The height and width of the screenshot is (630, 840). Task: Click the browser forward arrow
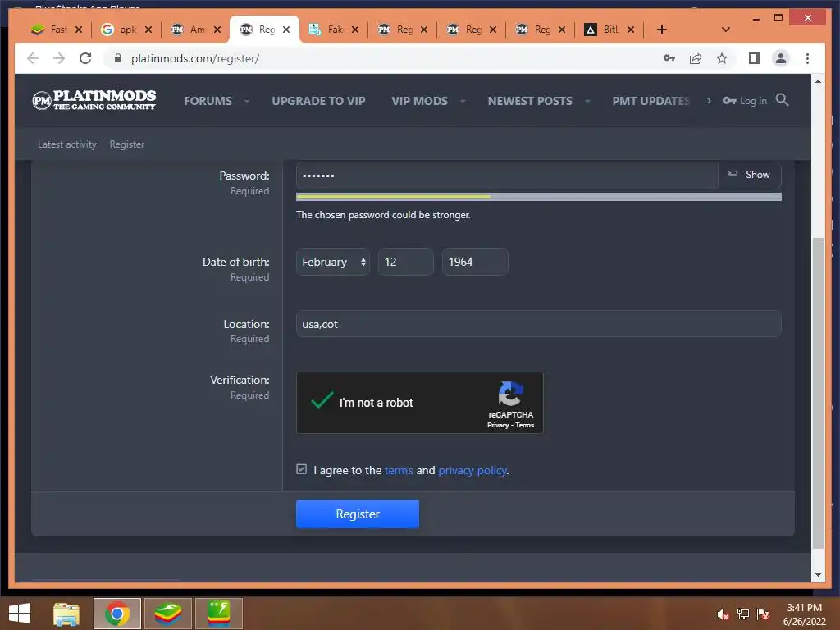[58, 58]
